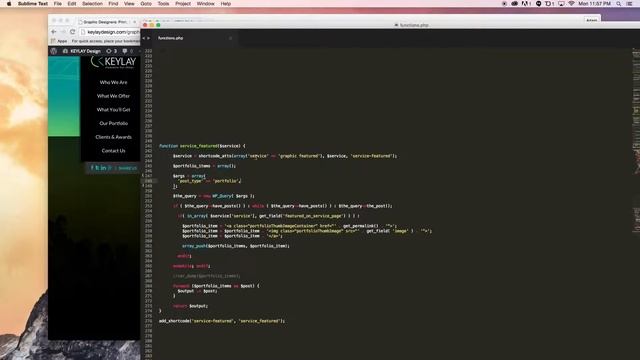This screenshot has height=360, width=640.
Task: Click the menu bar clock
Action: pos(594,4)
